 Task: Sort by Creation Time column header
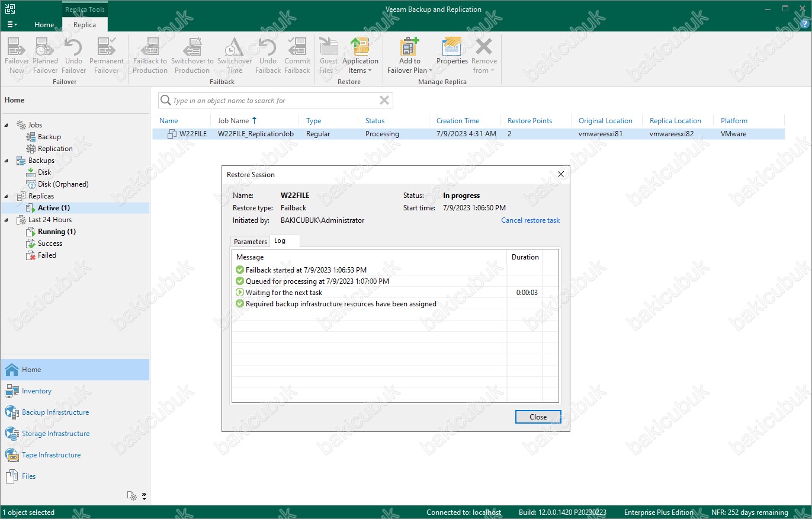point(458,121)
